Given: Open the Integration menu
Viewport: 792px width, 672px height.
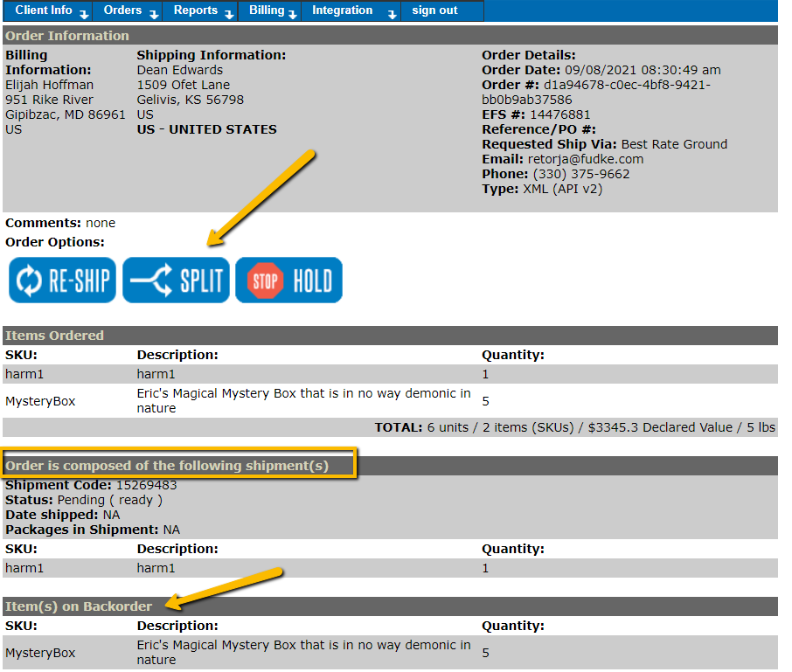Looking at the screenshot, I should 351,10.
